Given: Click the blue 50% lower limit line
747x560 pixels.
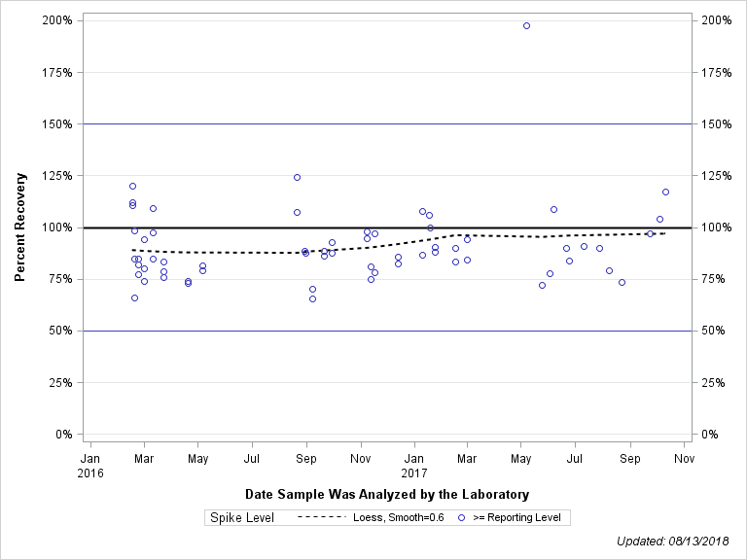Looking at the screenshot, I should 387,331.
